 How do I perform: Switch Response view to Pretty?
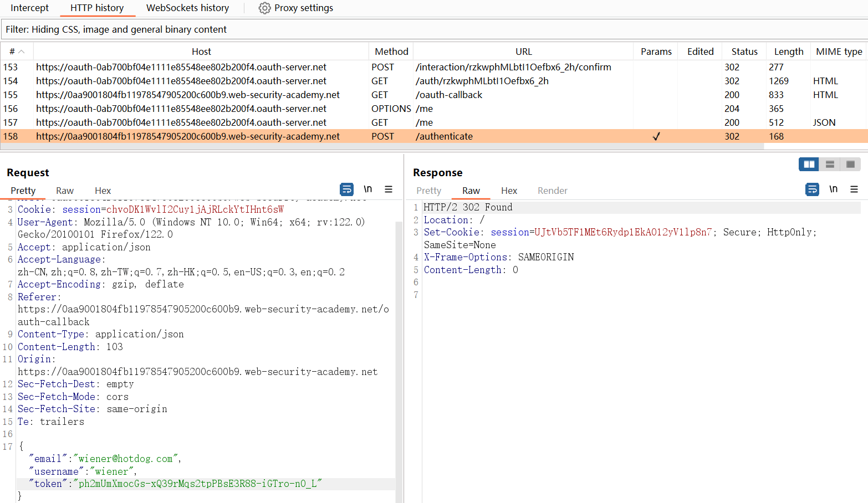click(x=428, y=191)
